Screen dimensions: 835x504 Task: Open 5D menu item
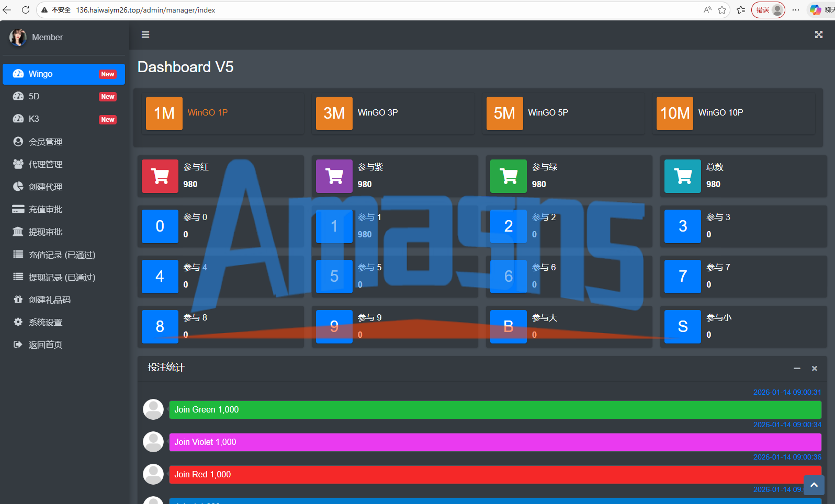pyautogui.click(x=64, y=96)
